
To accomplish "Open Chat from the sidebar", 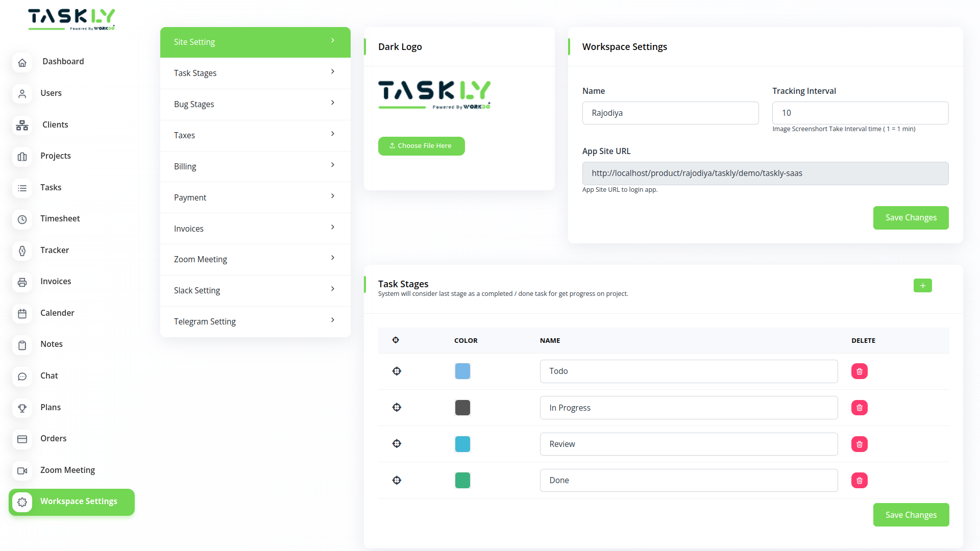I will click(x=49, y=375).
